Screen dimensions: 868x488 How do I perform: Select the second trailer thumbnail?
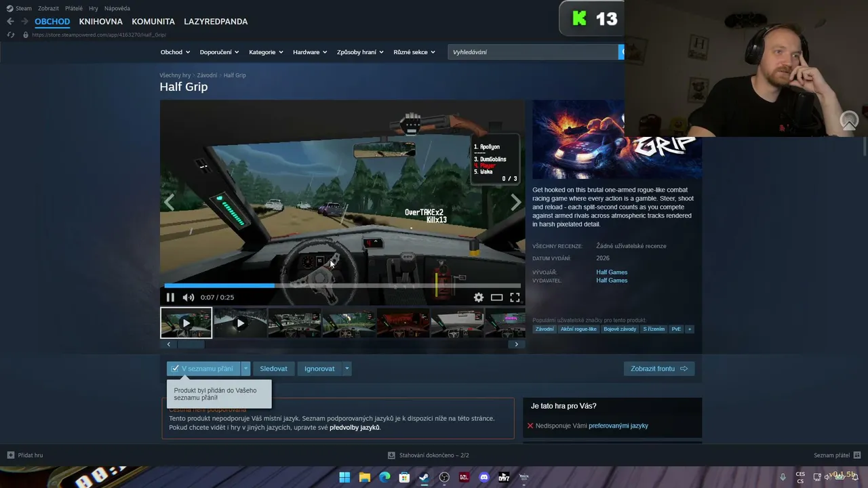point(240,323)
